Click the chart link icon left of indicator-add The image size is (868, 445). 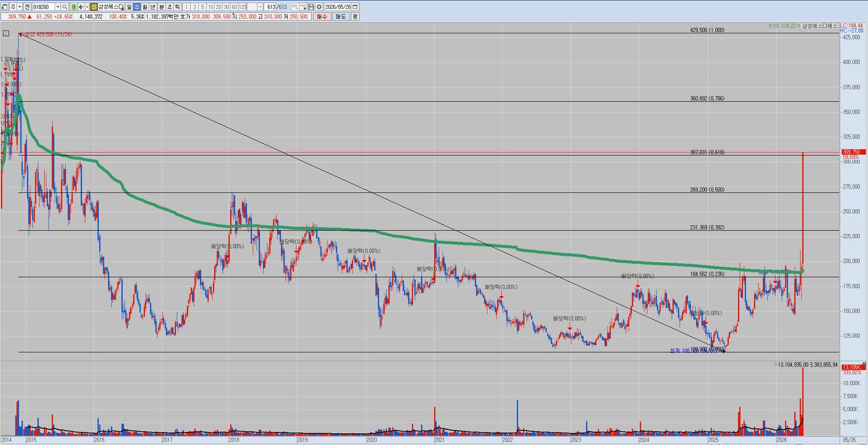(x=295, y=7)
